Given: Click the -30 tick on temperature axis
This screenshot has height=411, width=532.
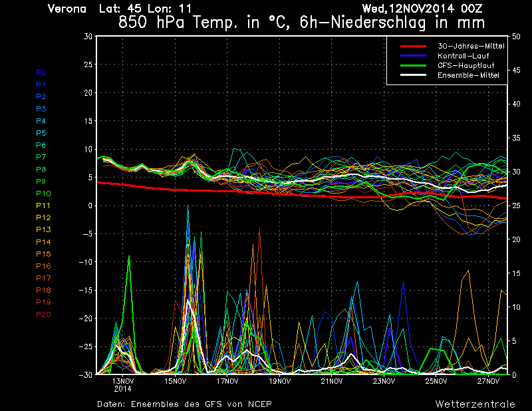Looking at the screenshot, I should click(x=85, y=374).
